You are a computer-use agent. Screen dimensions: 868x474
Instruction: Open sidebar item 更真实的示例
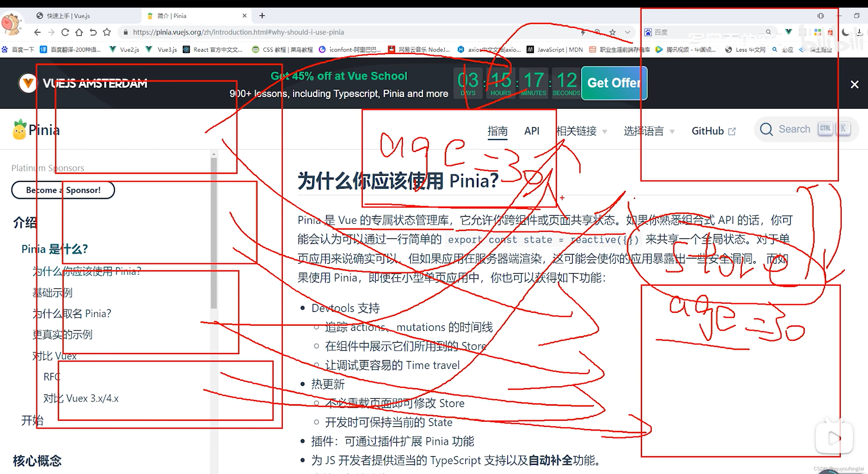[62, 335]
